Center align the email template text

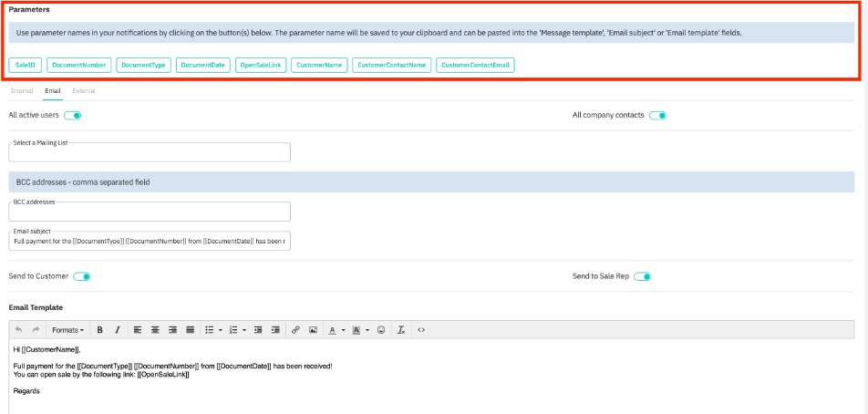coord(155,330)
